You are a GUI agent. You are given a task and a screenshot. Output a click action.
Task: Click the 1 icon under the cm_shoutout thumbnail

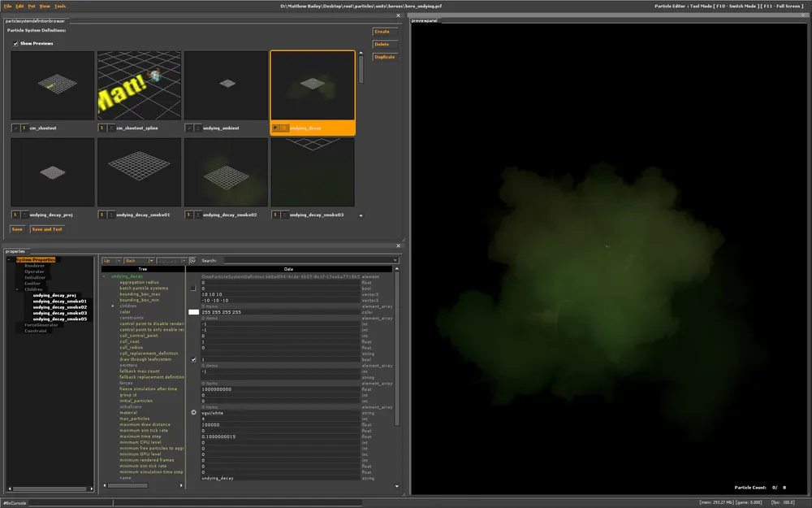24,128
